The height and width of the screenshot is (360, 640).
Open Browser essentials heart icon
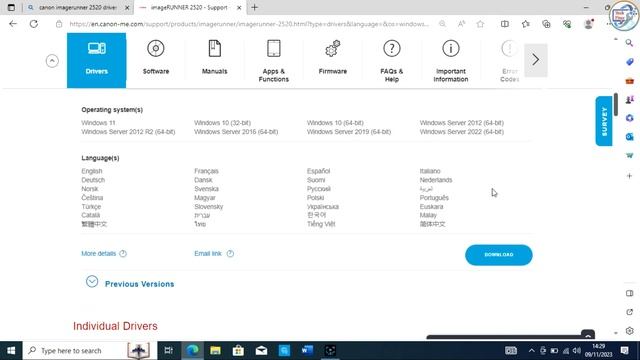coord(567,24)
